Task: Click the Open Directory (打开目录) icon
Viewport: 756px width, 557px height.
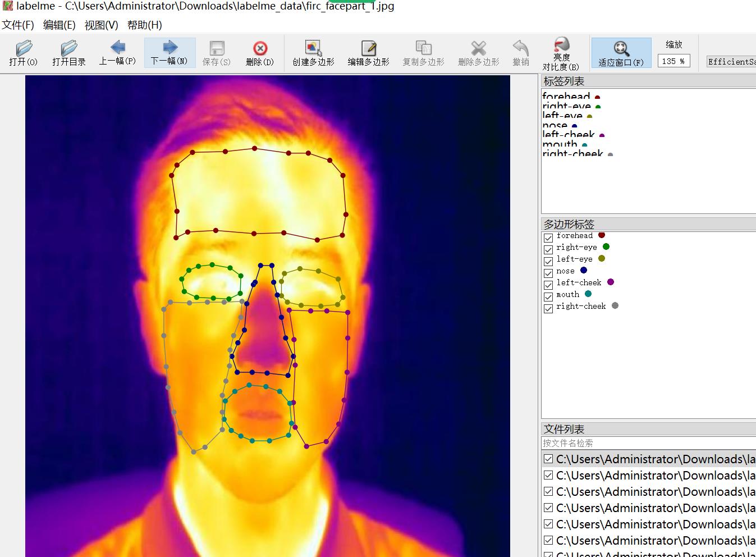Action: click(x=68, y=53)
